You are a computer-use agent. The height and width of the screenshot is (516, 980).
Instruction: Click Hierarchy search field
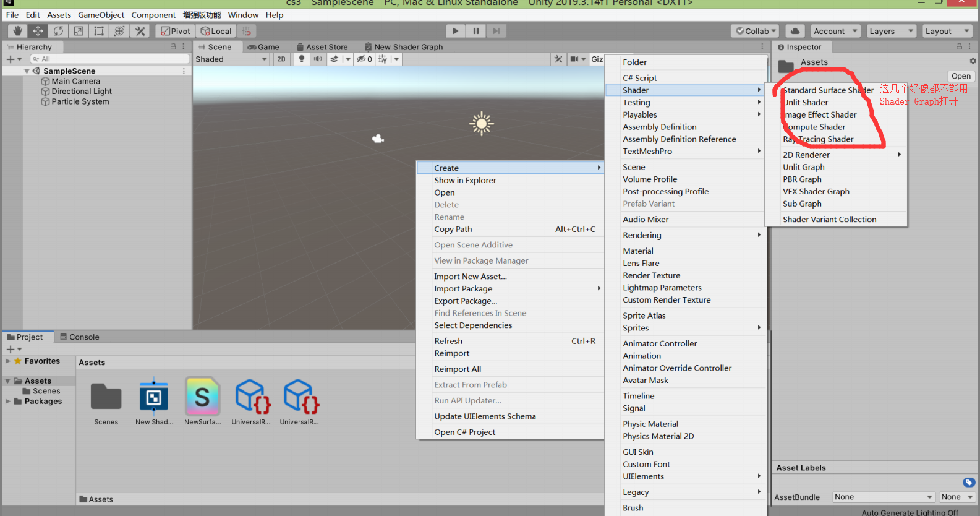(109, 59)
